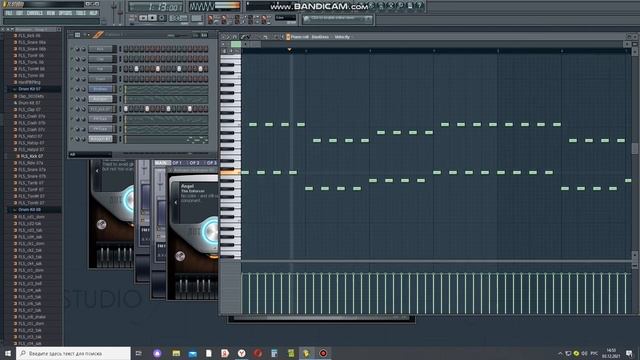Open Task View on the taskbar
The height and width of the screenshot is (360, 640).
tap(139, 353)
